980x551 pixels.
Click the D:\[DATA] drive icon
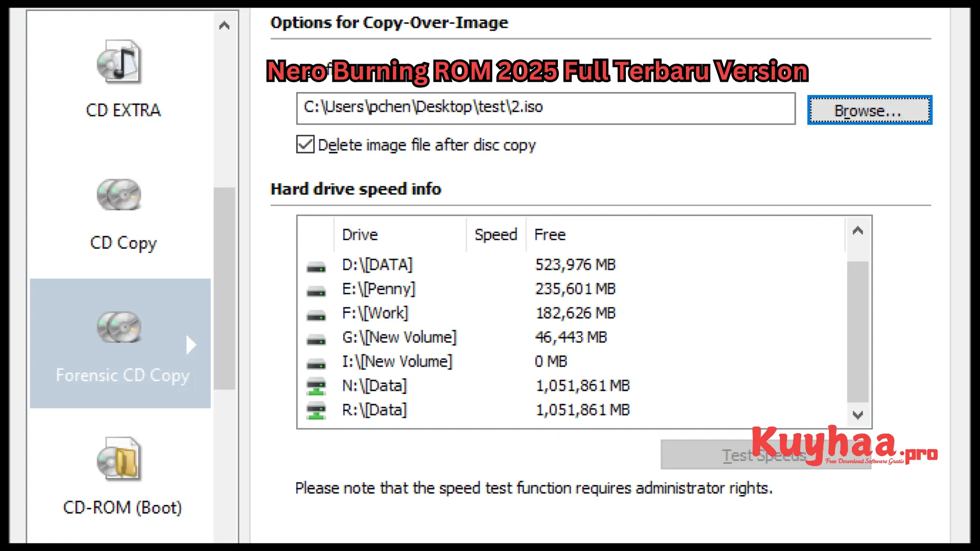316,267
